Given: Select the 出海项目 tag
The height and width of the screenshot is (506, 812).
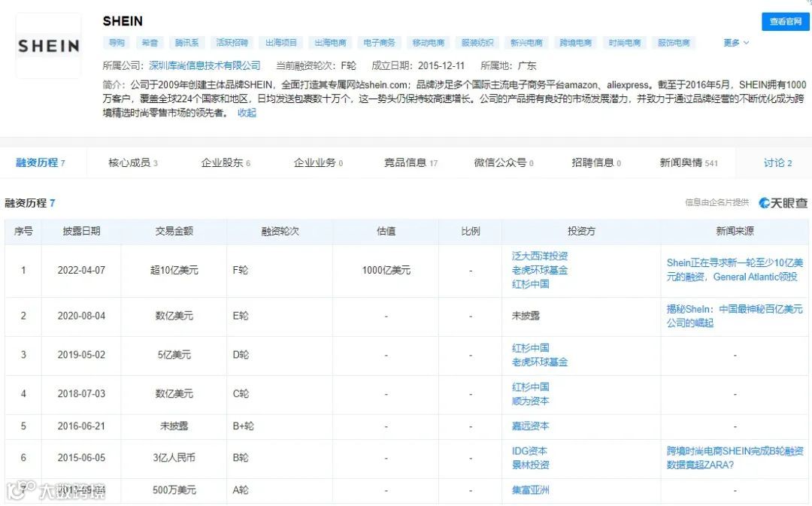Looking at the screenshot, I should coord(281,42).
